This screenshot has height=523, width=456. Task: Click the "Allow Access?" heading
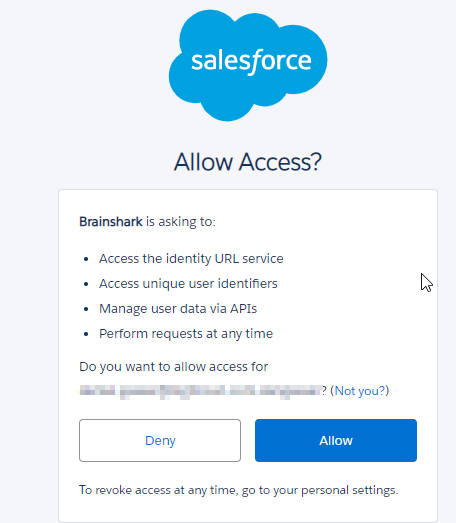coord(248,162)
